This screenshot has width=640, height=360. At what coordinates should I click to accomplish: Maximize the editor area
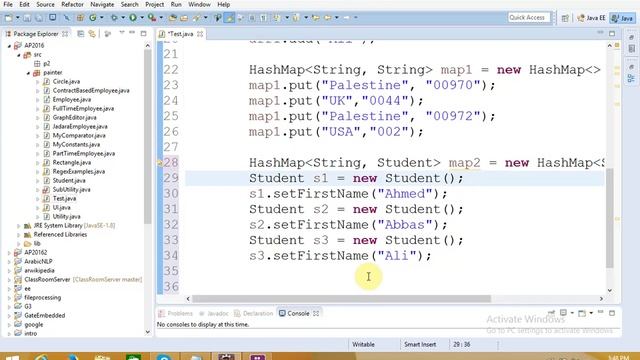(x=612, y=33)
